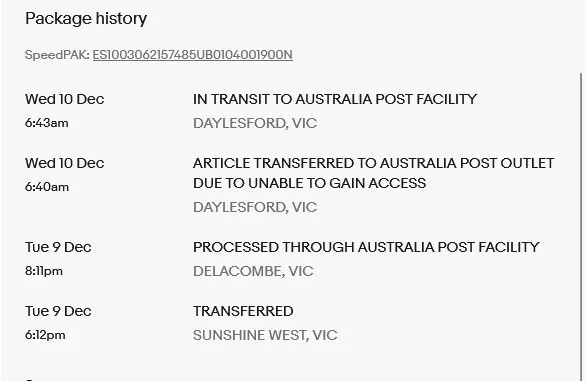Click DAYLESFORD, VIC under the article transferred entry

[255, 207]
